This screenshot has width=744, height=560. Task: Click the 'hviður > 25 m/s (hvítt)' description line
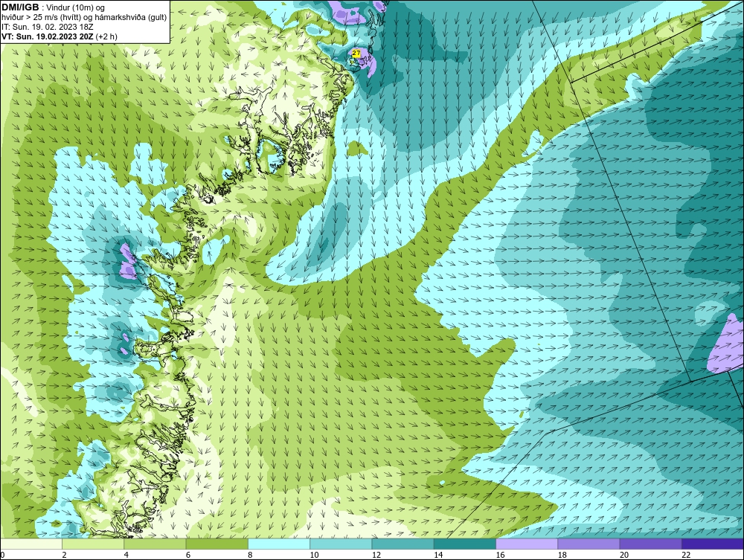point(85,17)
